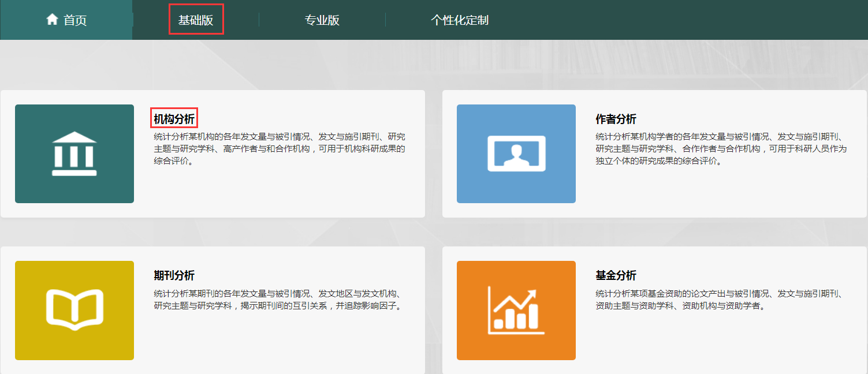
Task: Switch to the 基础版 tab
Action: 196,20
